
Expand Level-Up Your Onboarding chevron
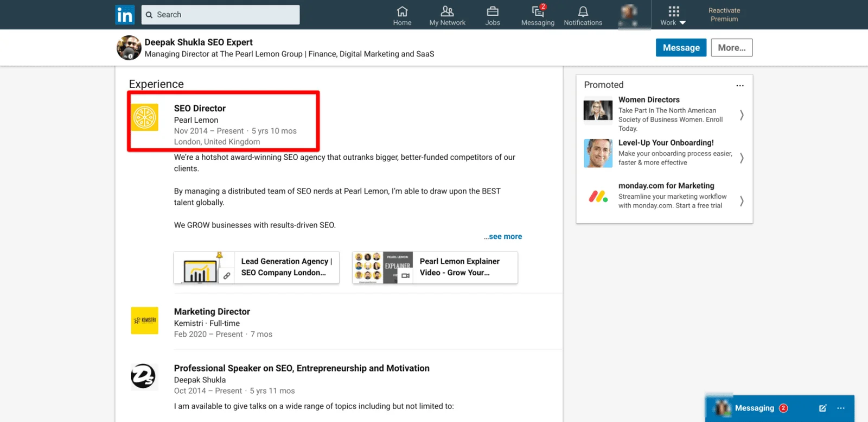click(x=742, y=158)
